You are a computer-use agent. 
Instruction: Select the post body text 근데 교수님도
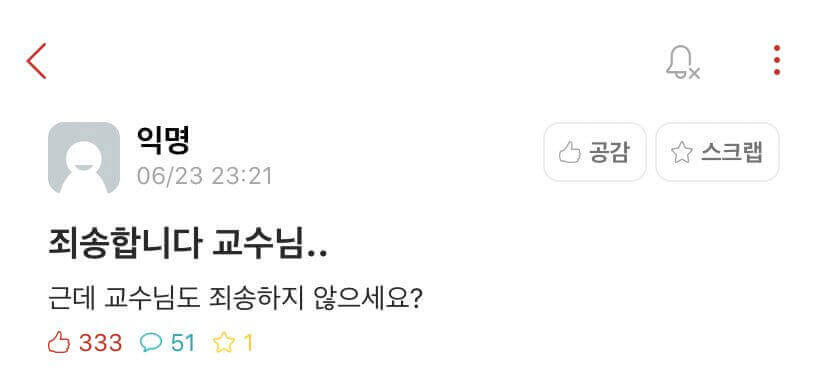pos(124,299)
